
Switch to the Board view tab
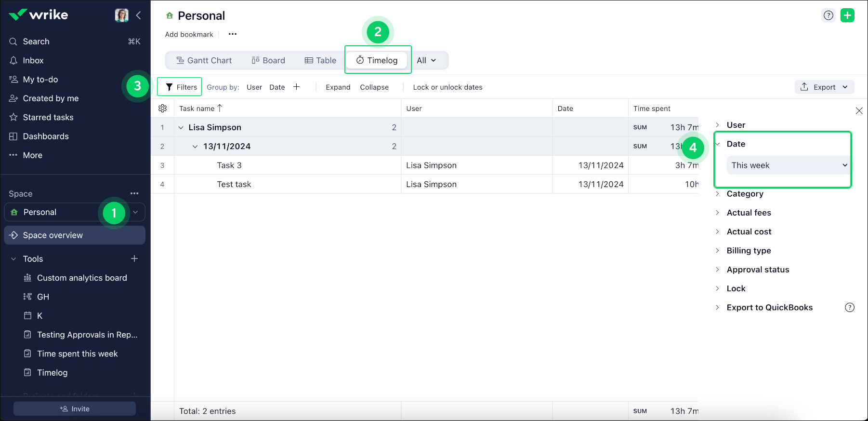268,60
